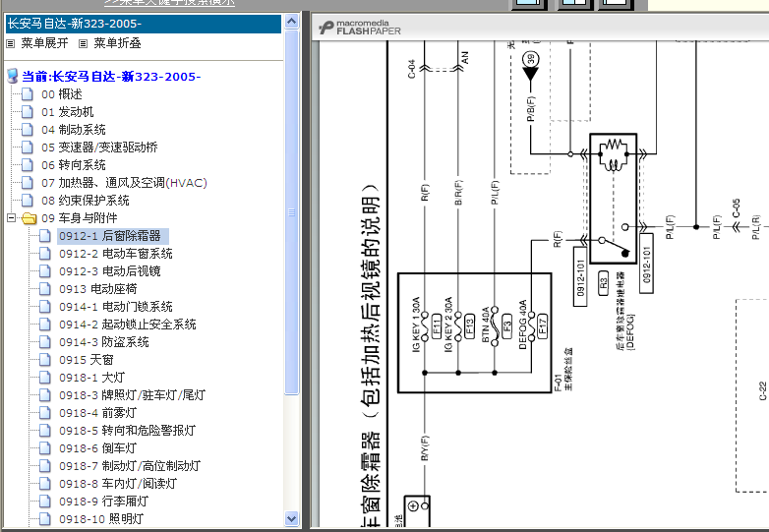
Task: Click the open folder icon of 09 车身与附件
Action: (30, 218)
